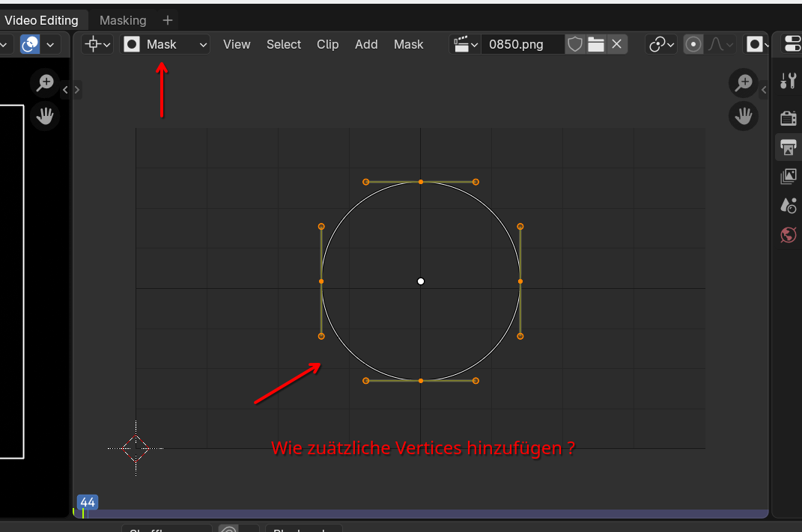Viewport: 802px width, 532px height.
Task: Click left-pointing region arrow beside left preview
Action: [x=65, y=90]
